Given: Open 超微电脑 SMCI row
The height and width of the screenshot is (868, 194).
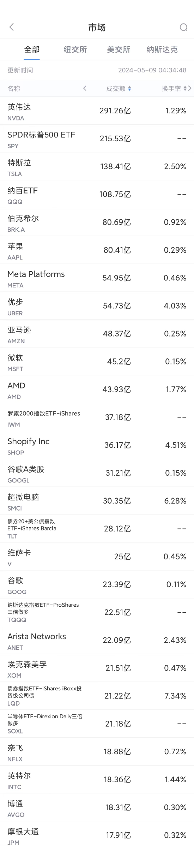Looking at the screenshot, I should (97, 501).
